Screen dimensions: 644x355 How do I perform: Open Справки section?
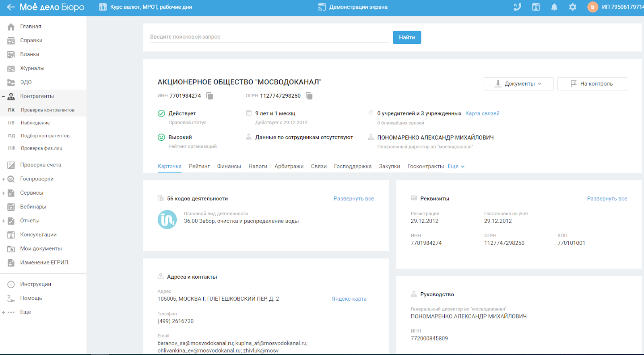point(31,41)
